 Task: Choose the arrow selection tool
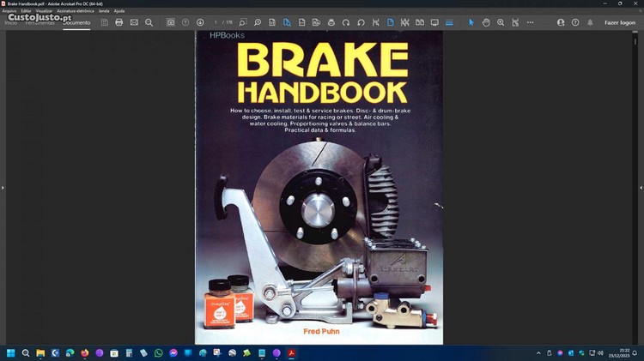click(x=471, y=22)
